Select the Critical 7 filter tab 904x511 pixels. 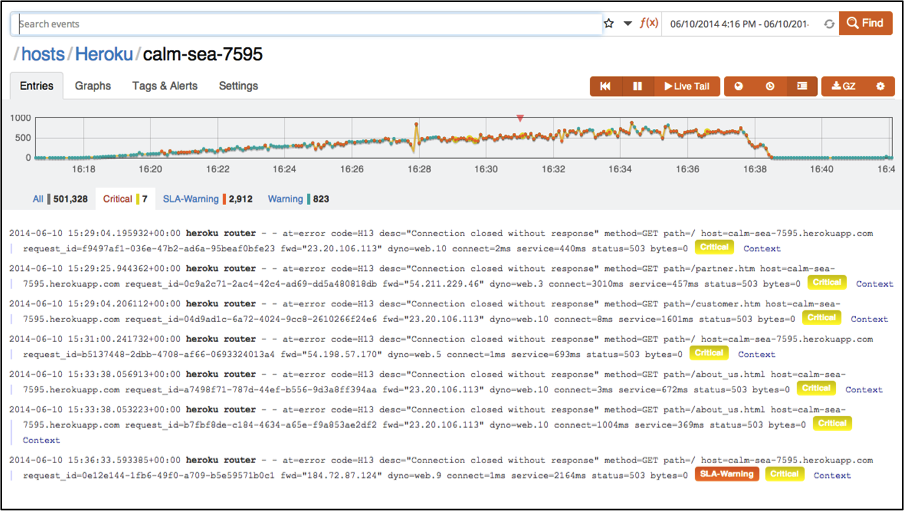tap(125, 199)
